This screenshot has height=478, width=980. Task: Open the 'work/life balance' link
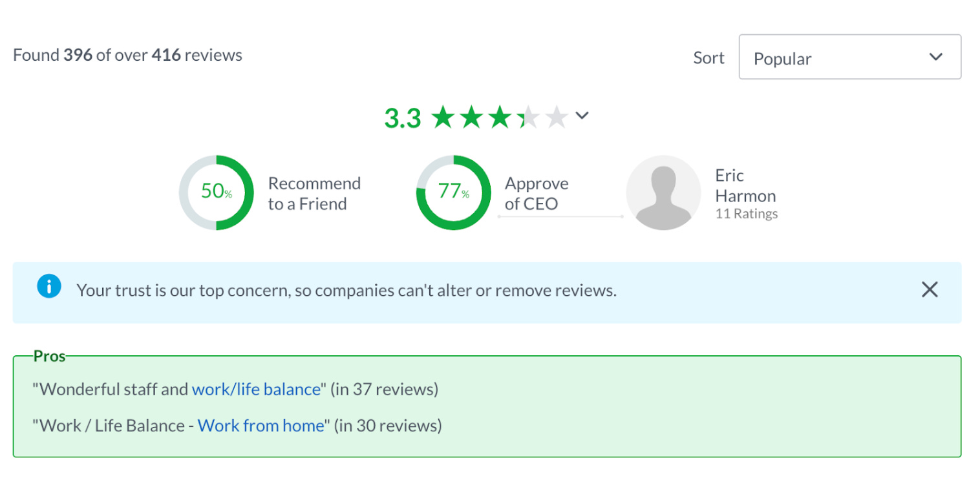click(x=257, y=389)
